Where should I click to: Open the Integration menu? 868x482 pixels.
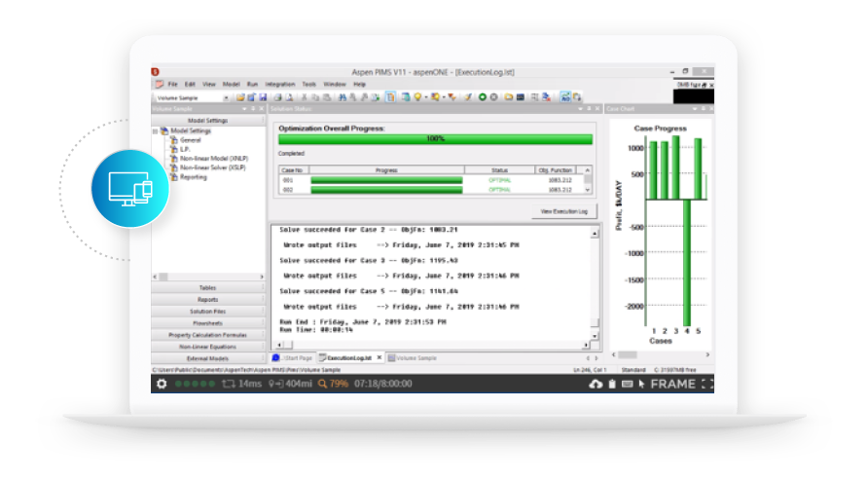280,84
